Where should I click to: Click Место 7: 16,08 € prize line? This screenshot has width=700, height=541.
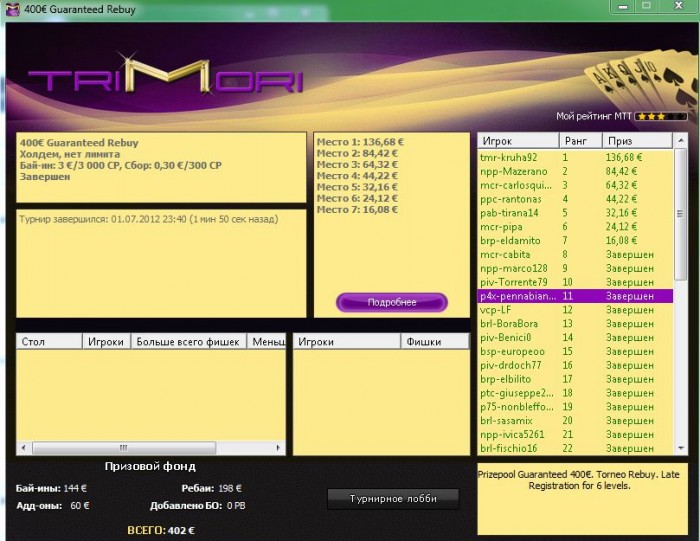(357, 209)
